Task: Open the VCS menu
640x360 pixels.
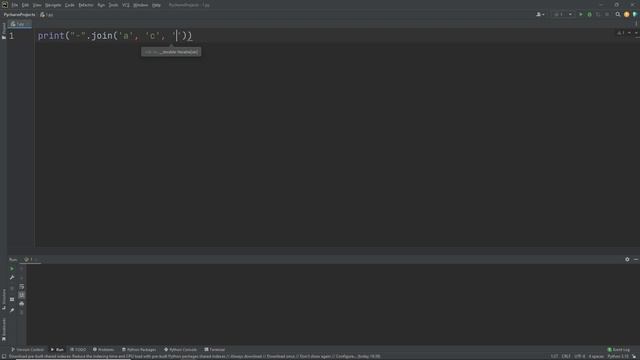Action: [126, 5]
